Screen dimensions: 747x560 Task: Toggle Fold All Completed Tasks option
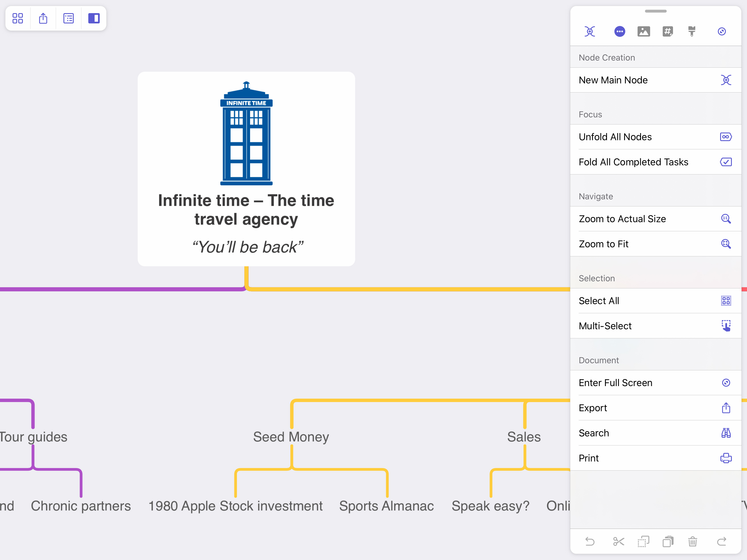coord(655,162)
